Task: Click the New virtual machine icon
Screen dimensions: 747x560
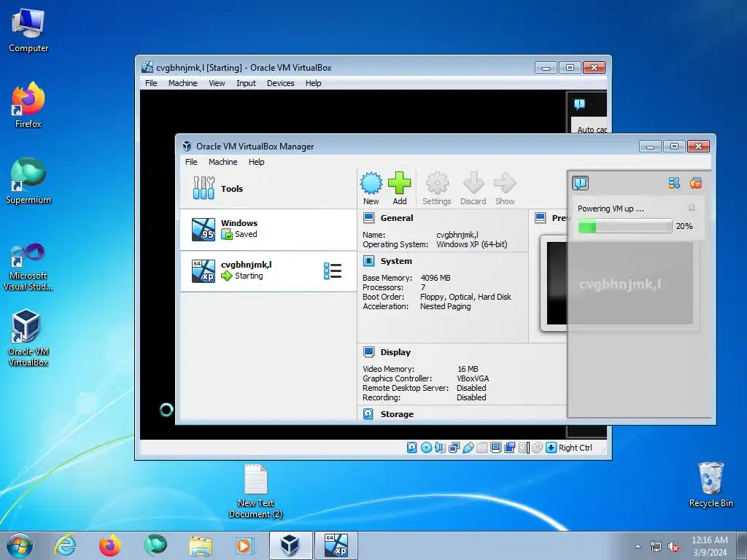Action: tap(371, 183)
